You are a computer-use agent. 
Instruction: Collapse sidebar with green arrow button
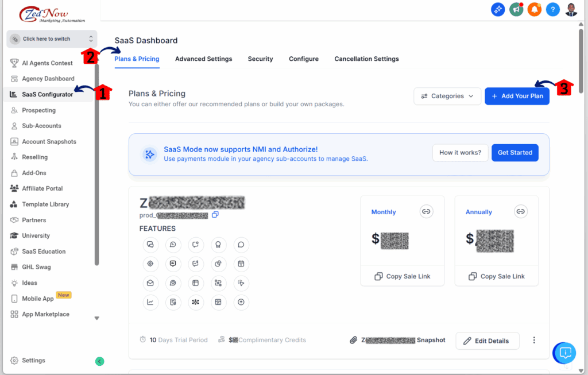(x=99, y=361)
